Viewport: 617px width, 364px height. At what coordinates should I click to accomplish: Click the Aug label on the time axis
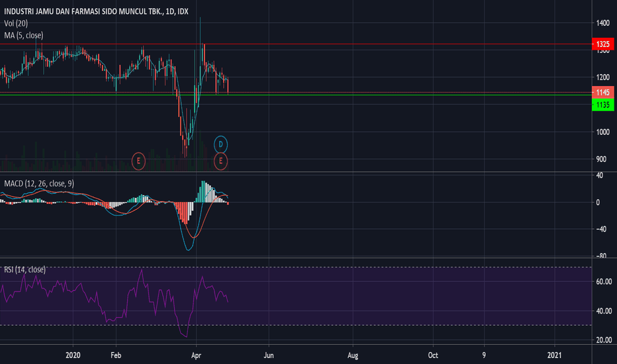point(353,355)
